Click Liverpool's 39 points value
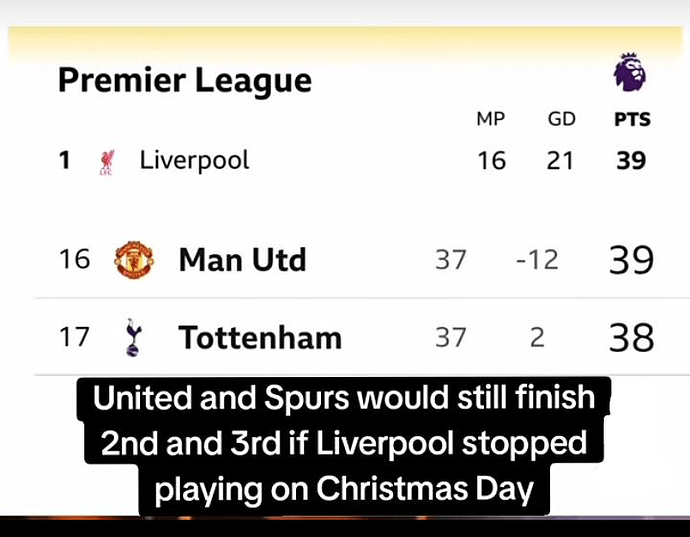 click(x=631, y=161)
